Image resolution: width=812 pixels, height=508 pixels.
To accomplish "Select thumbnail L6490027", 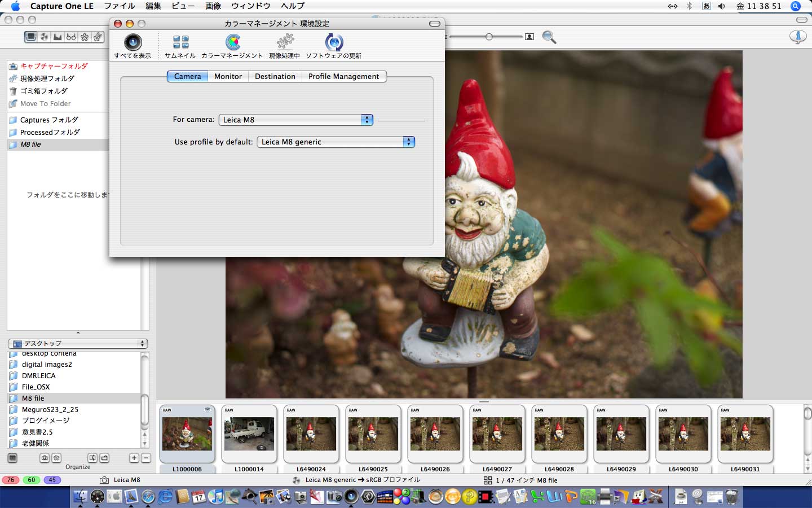I will point(497,433).
